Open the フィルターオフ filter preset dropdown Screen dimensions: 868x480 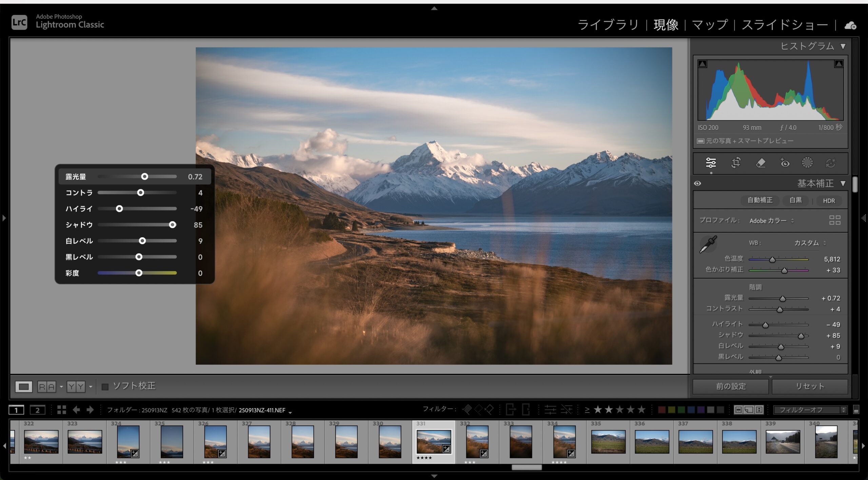pyautogui.click(x=810, y=410)
